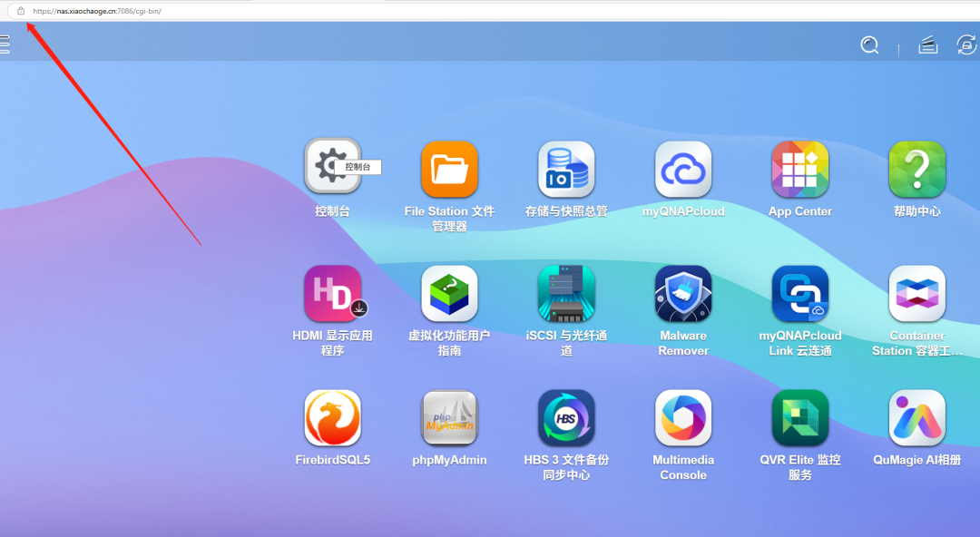
Task: Open the external devices icon at top right
Action: point(966,45)
